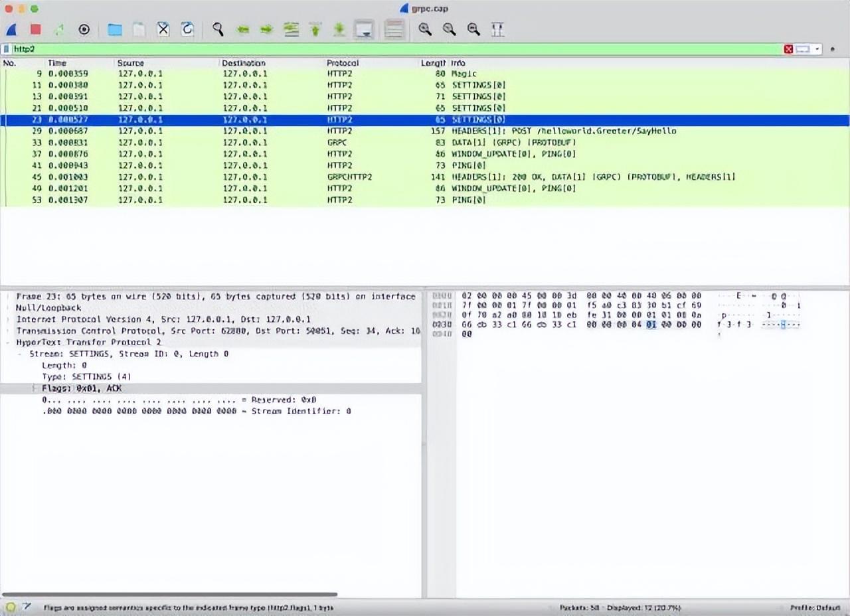850x616 pixels.
Task: Open display filter history dropdown
Action: point(817,49)
